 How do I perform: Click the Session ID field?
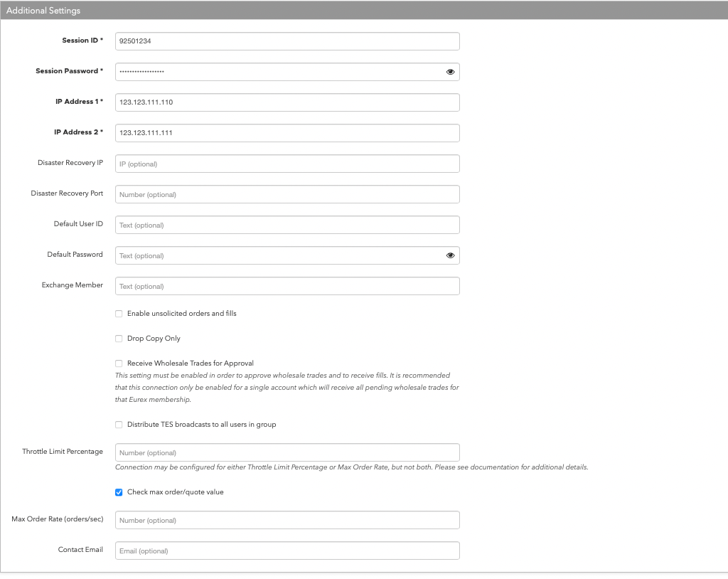point(287,41)
